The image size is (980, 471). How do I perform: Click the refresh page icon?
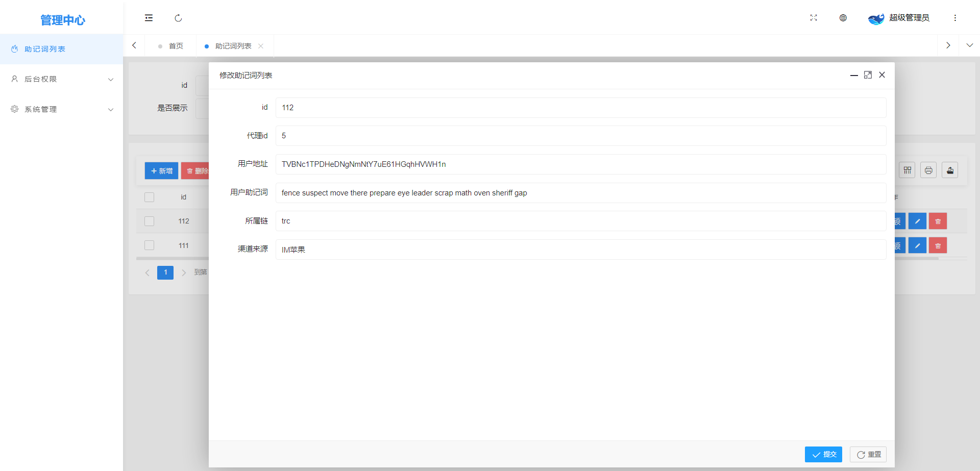click(178, 18)
